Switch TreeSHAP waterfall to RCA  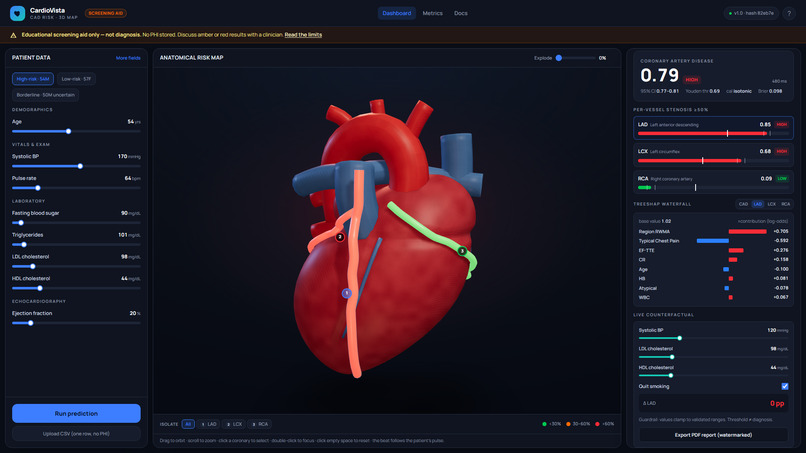[x=785, y=204]
